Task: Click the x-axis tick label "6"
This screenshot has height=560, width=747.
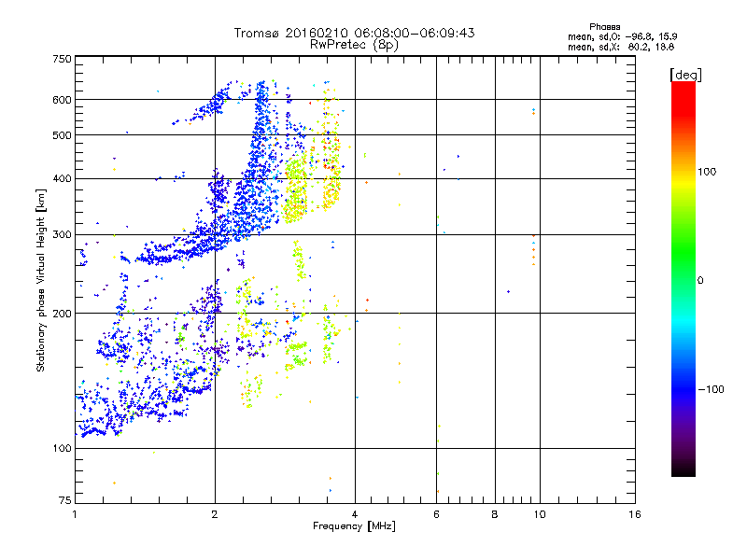Action: [x=436, y=514]
